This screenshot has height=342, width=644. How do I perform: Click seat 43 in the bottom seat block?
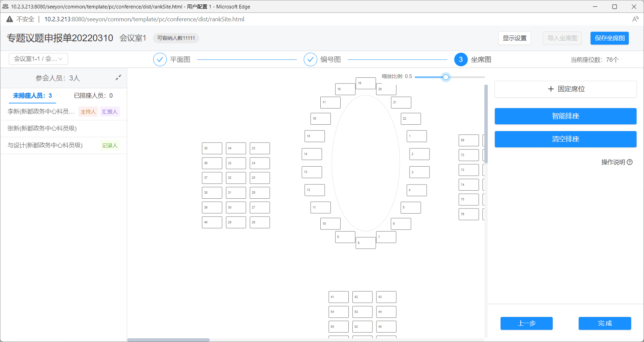coord(386,297)
